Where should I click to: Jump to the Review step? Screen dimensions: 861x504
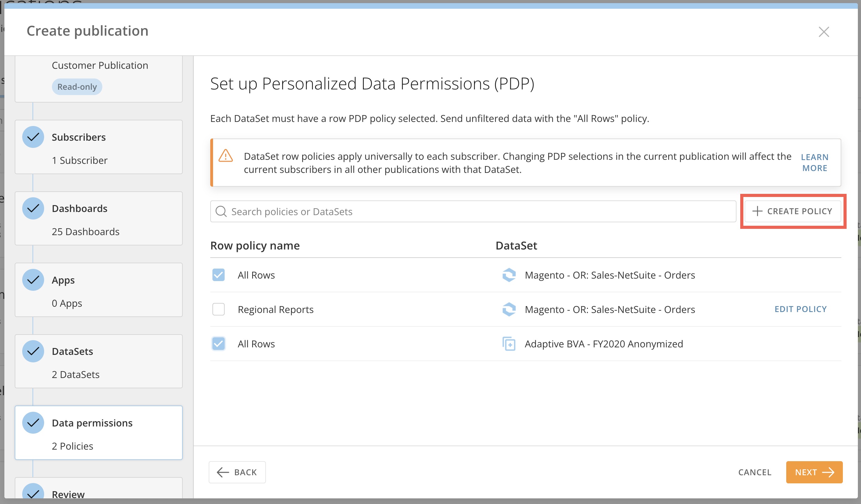click(99, 488)
